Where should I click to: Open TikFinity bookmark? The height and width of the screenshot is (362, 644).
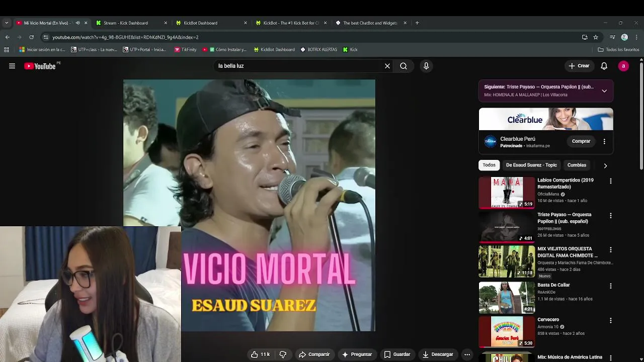click(x=186, y=50)
